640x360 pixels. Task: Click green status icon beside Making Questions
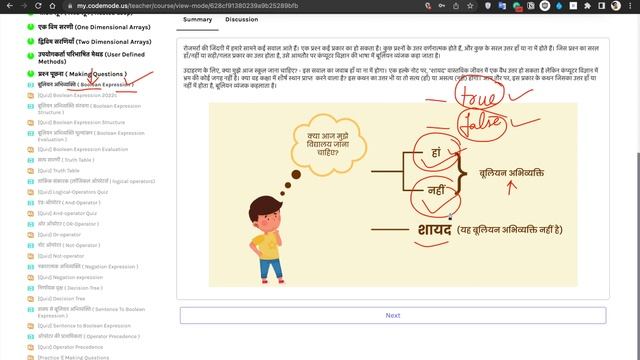(31, 74)
